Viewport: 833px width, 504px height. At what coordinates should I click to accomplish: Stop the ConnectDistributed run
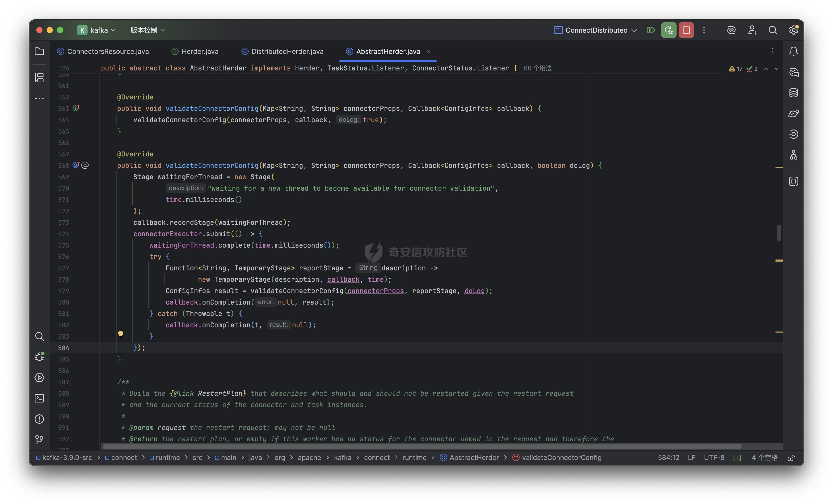(686, 30)
